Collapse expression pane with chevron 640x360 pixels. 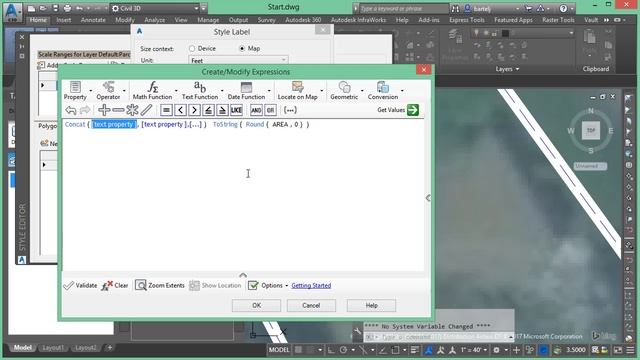pos(243,275)
